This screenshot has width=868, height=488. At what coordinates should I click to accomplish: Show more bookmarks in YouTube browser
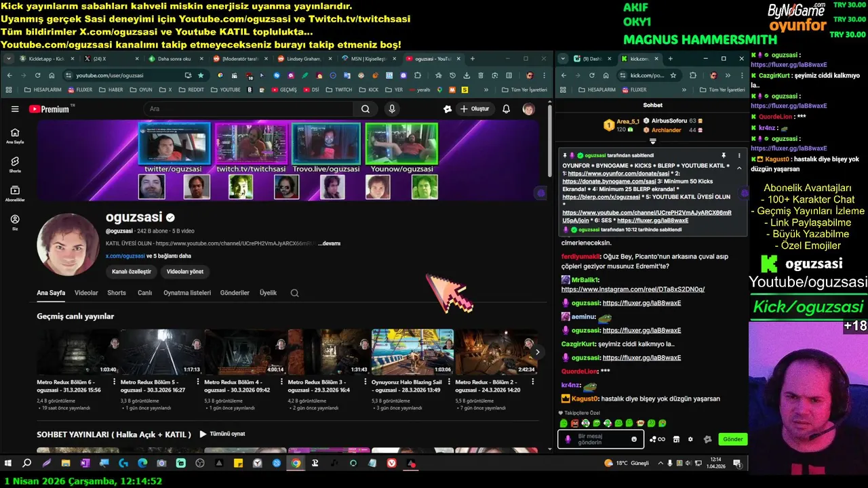point(486,89)
